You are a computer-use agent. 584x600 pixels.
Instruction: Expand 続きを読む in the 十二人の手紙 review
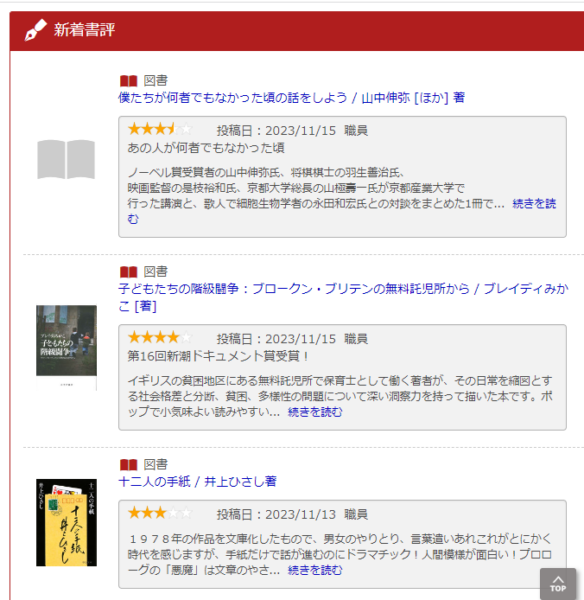[x=315, y=570]
